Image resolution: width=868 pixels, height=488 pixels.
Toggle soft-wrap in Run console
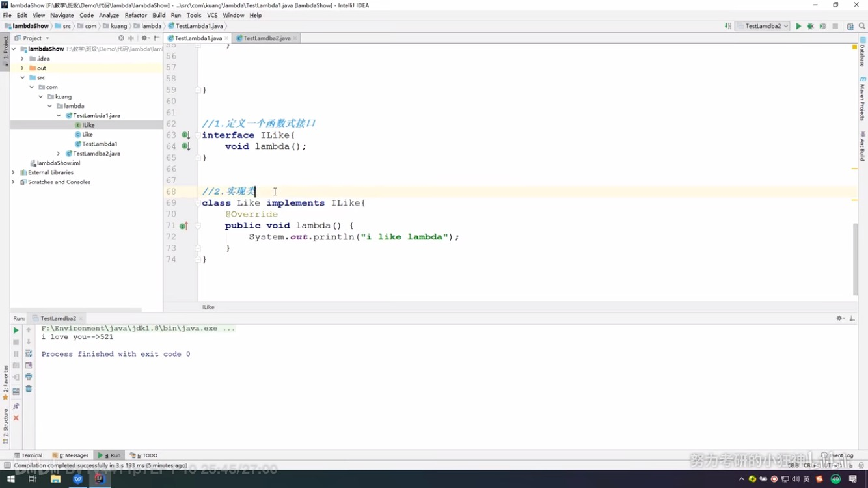pyautogui.click(x=29, y=354)
